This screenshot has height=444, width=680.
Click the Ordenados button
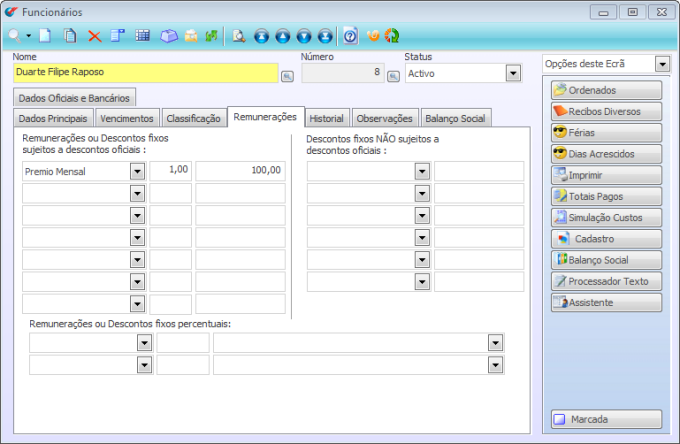click(607, 90)
